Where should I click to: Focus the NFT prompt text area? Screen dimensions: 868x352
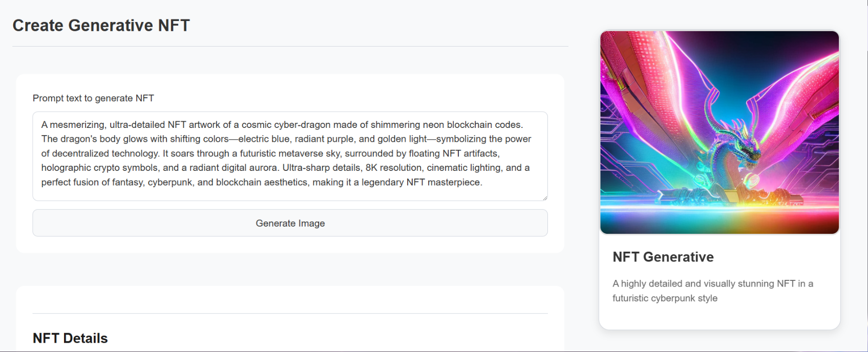pyautogui.click(x=290, y=156)
